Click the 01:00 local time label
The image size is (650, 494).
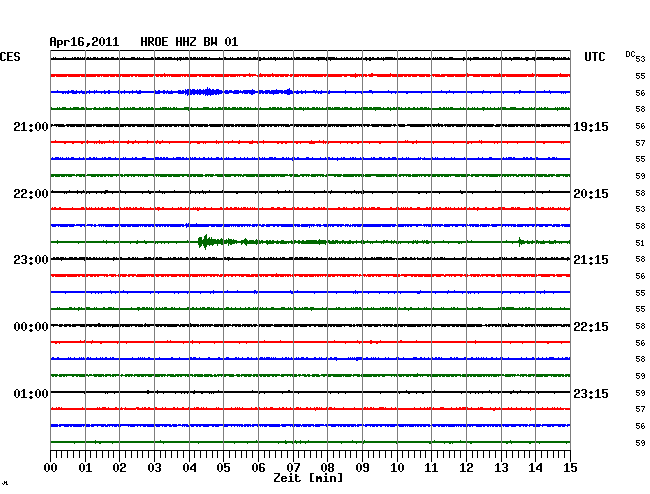click(31, 393)
